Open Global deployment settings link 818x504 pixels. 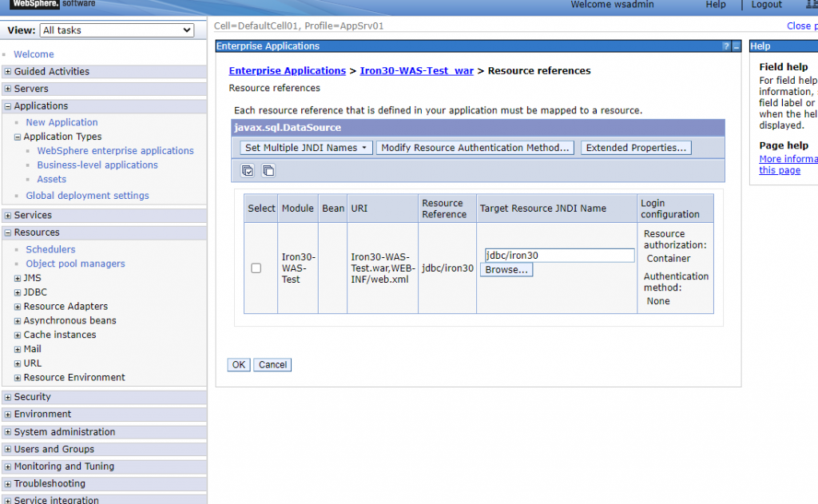87,196
